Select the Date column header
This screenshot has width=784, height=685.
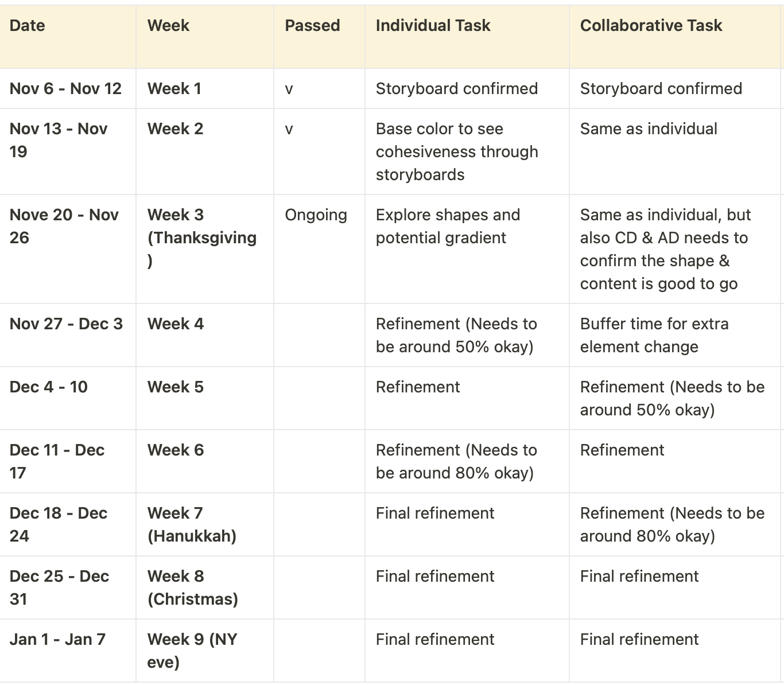(x=68, y=37)
